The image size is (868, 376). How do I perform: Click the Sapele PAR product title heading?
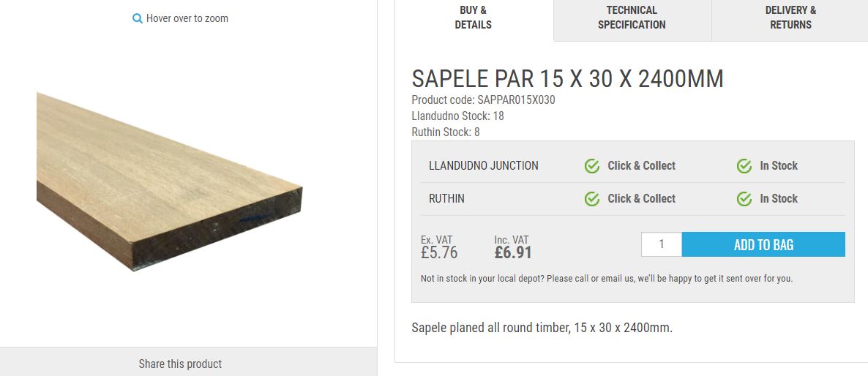tap(567, 79)
